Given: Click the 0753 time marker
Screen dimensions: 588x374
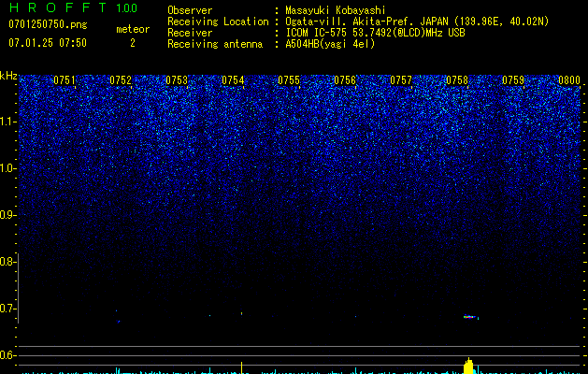Looking at the screenshot, I should (177, 80).
